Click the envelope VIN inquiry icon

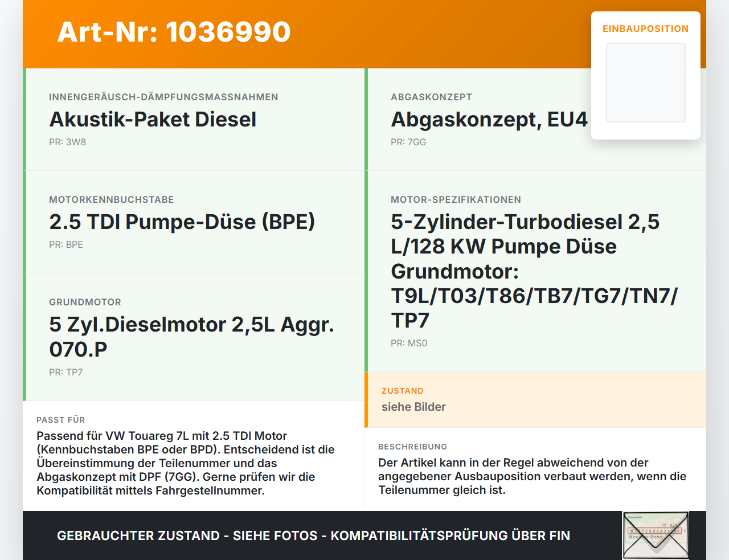(x=656, y=536)
